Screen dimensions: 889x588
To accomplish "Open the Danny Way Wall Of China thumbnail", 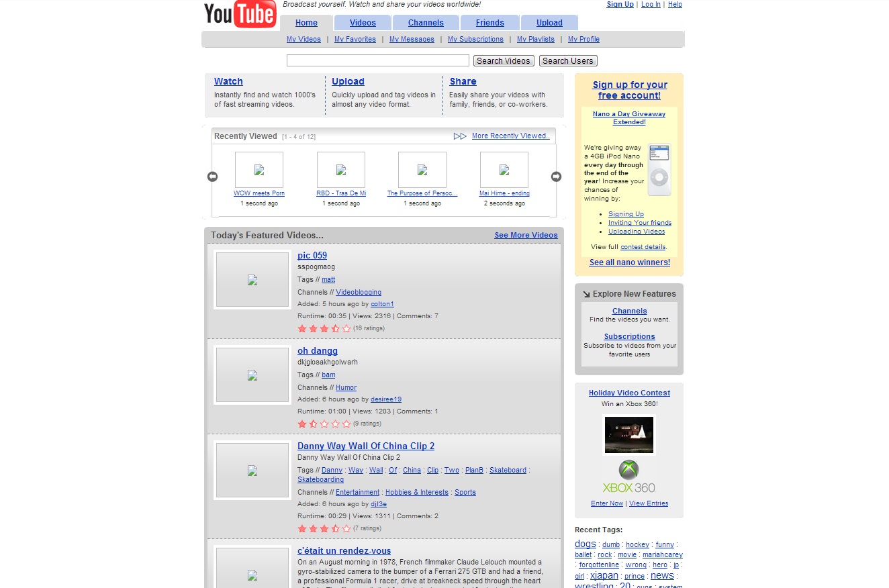I will pyautogui.click(x=252, y=471).
